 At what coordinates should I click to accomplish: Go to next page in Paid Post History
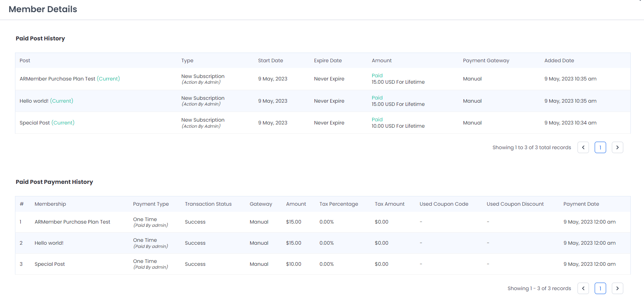tap(618, 147)
